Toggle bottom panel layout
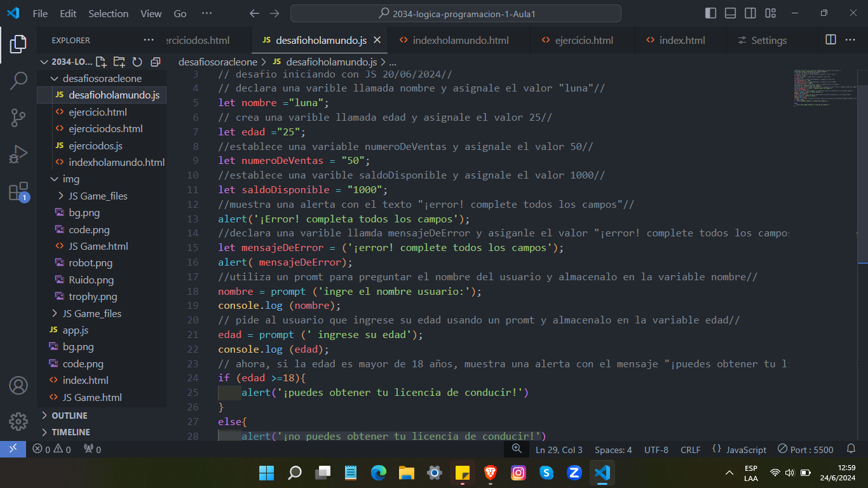 point(731,13)
